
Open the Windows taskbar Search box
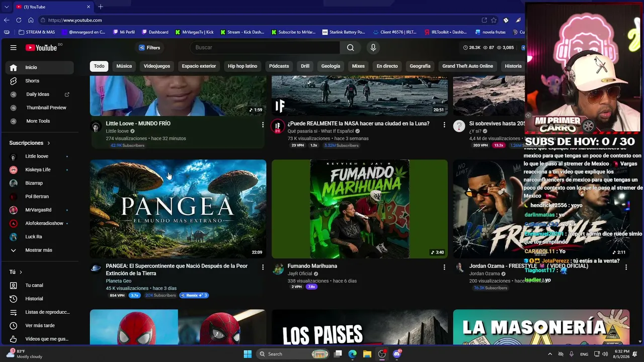coord(294,354)
